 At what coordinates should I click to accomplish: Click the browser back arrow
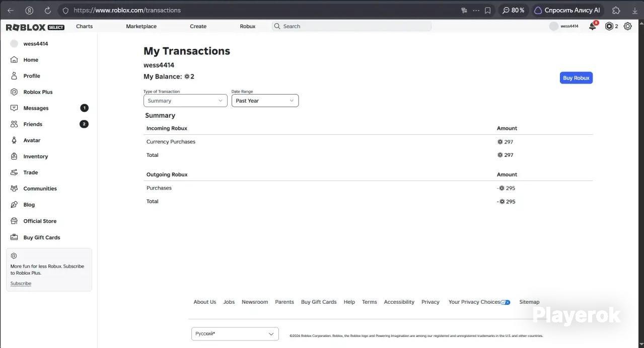[x=11, y=10]
